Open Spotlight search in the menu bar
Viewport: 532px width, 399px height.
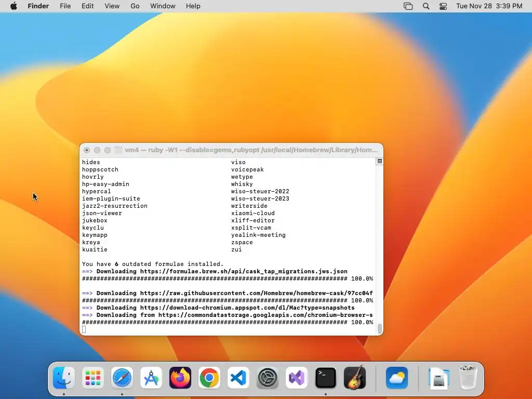coord(426,6)
